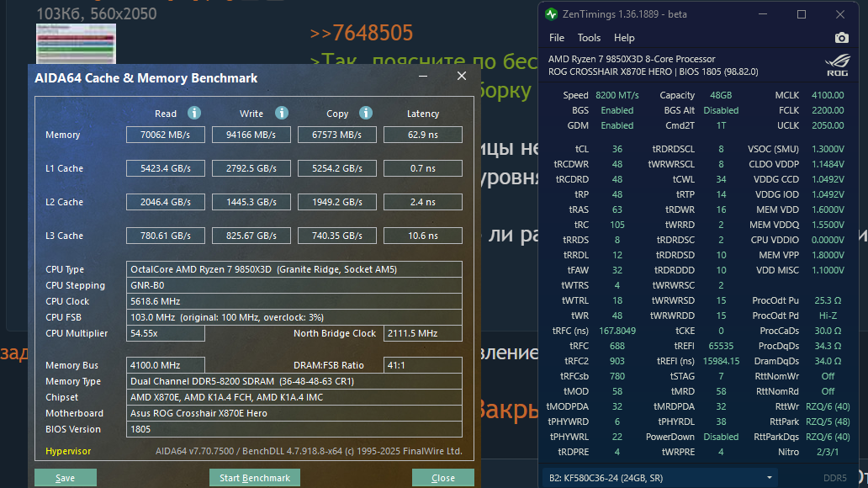The image size is (868, 488).
Task: Click Motherboard field Asus ROG Crosshair X870E
Action: 294,413
